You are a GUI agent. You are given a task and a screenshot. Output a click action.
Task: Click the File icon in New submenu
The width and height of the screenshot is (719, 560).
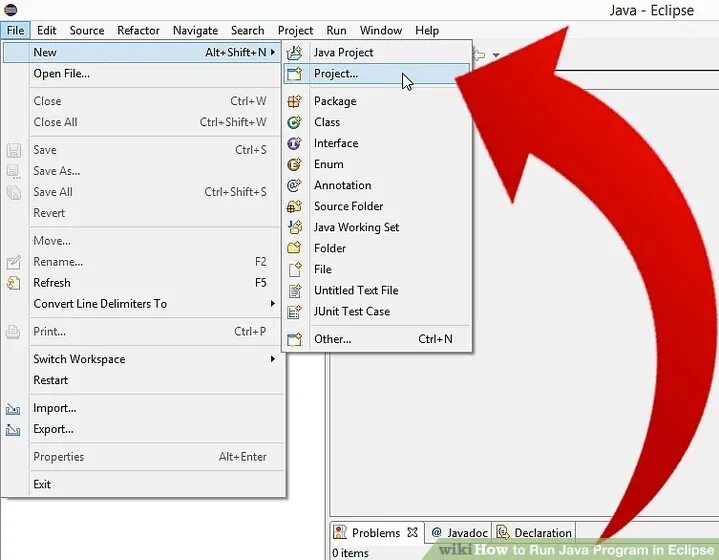[x=294, y=270]
